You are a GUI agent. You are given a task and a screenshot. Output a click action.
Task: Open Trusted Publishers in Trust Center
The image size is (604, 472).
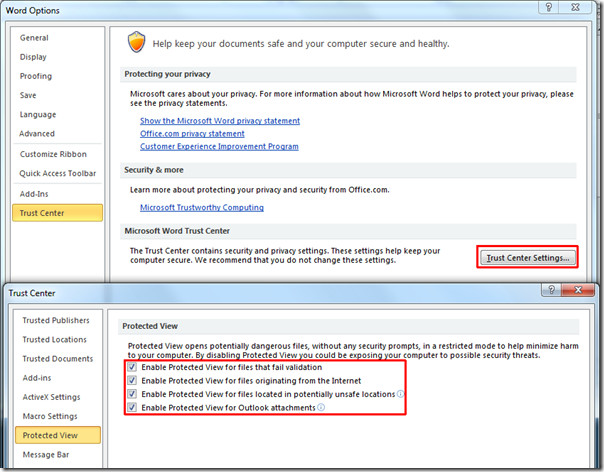point(58,320)
